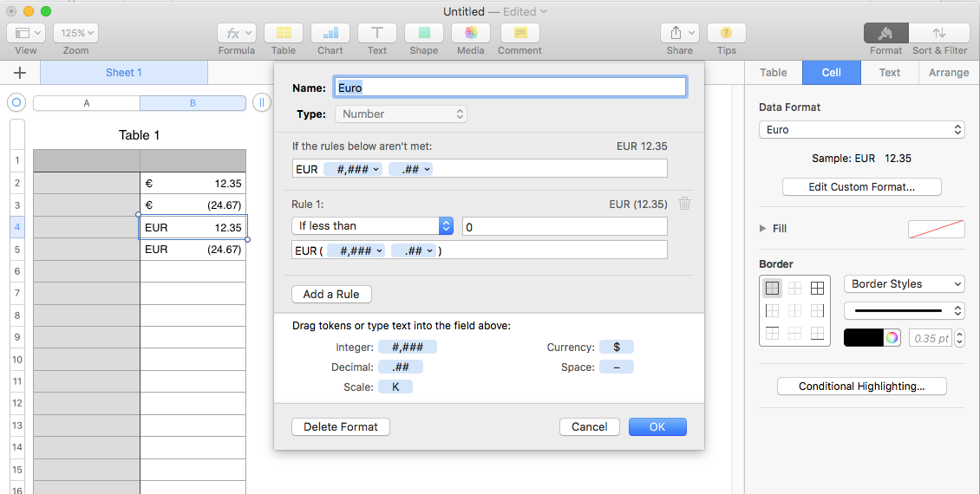Switch to the Arrange inspector tab
This screenshot has width=980, height=494.
pyautogui.click(x=949, y=73)
